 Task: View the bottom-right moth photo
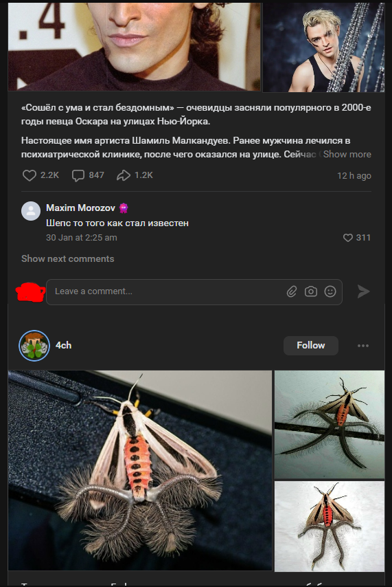tap(329, 526)
